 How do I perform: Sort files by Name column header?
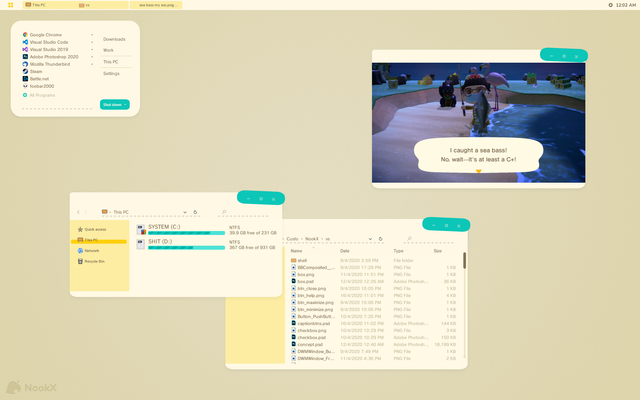coord(296,251)
